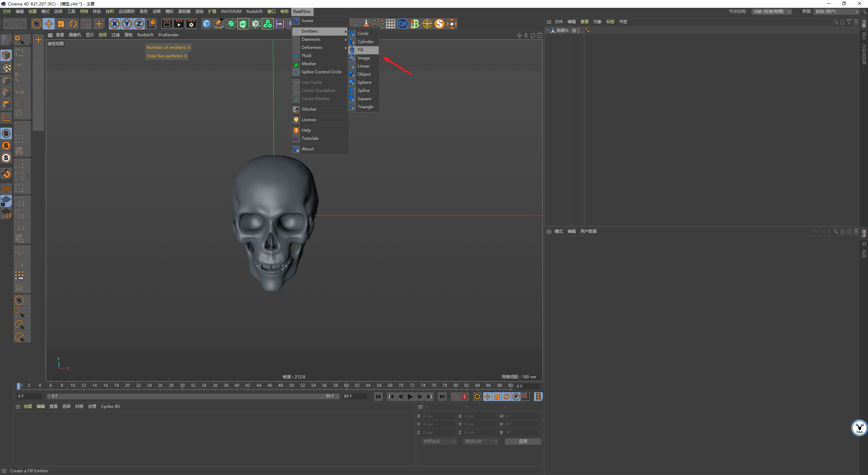This screenshot has height=475, width=868.
Task: Click frame 30 on the timeline ruler
Action: [x=182, y=386]
